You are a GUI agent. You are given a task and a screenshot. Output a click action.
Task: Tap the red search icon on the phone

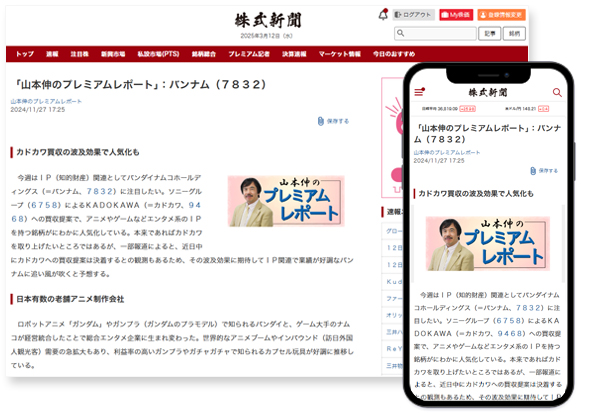[x=557, y=93]
